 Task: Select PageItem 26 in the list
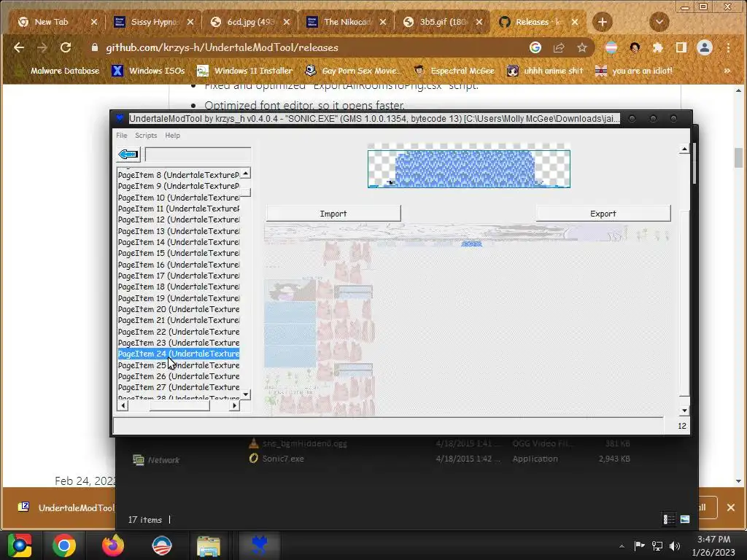(179, 376)
